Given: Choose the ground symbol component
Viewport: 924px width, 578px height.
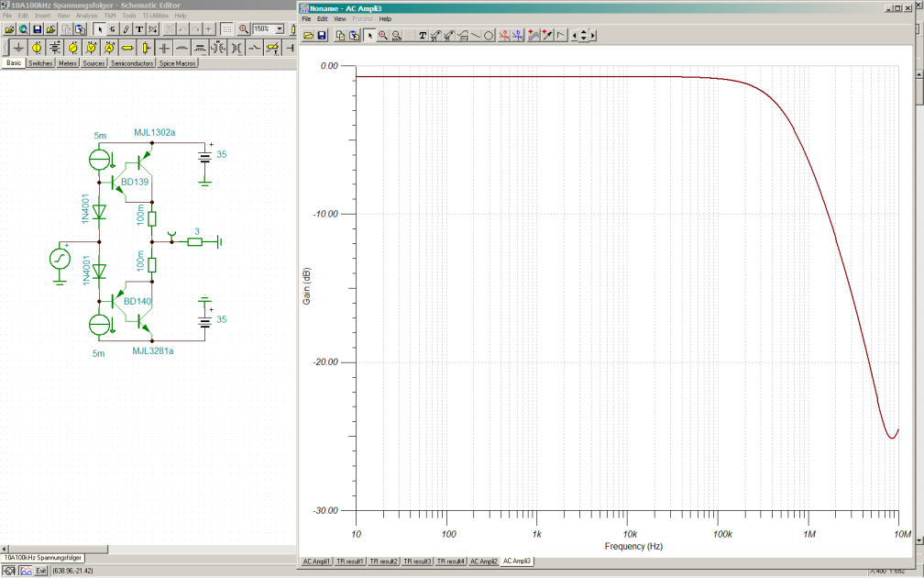Looking at the screenshot, I should 17,47.
